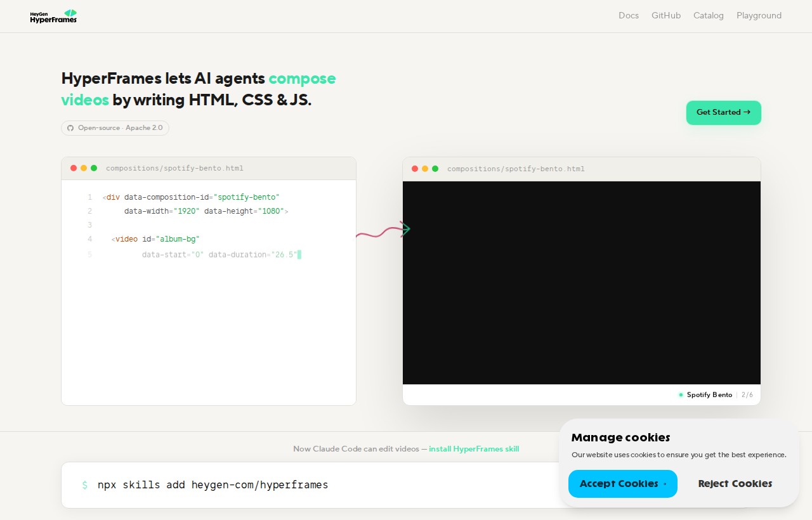Click the data-height="1080" attribute
The width and height of the screenshot is (812, 520).
(244, 211)
